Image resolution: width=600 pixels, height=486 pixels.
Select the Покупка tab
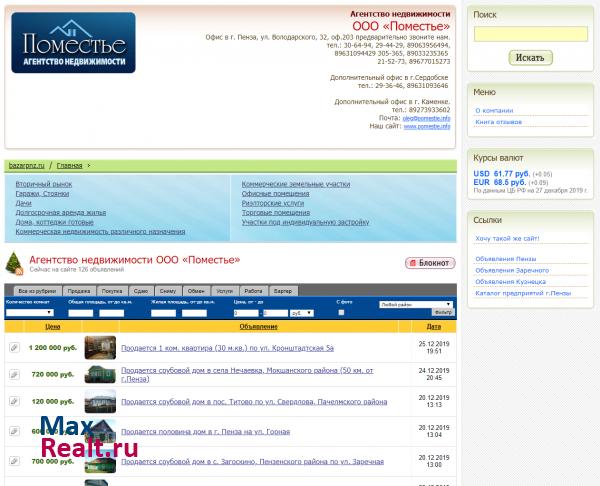pyautogui.click(x=112, y=291)
